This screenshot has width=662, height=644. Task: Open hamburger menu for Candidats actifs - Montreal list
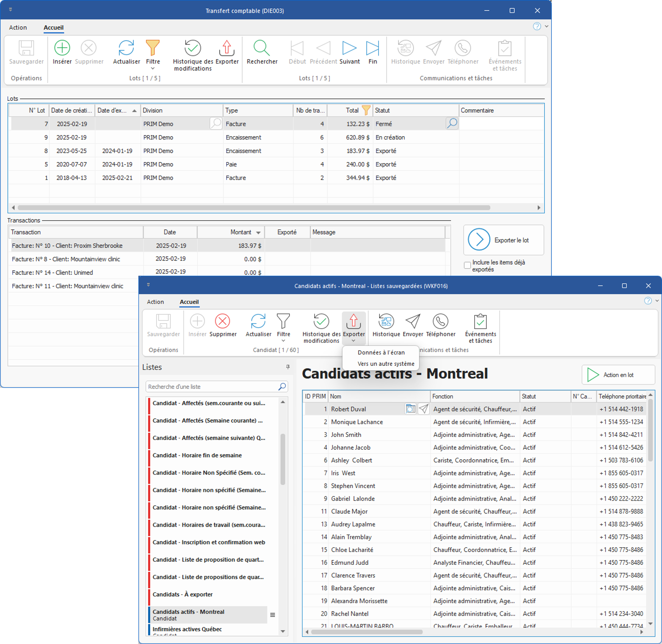pyautogui.click(x=273, y=615)
